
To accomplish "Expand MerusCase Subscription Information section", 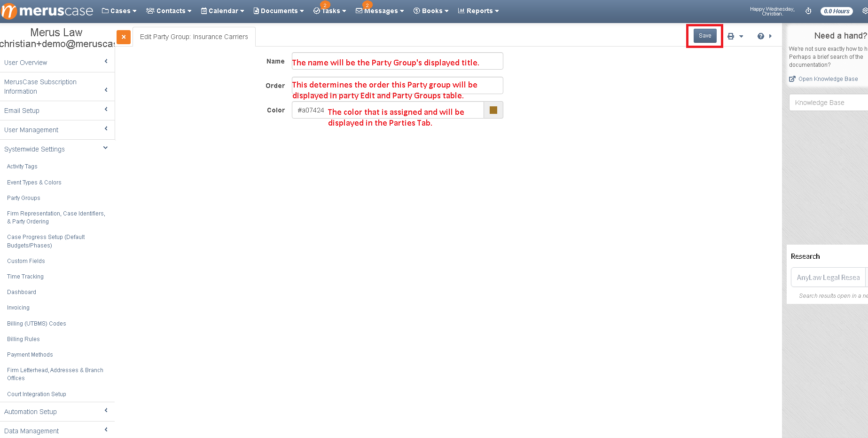I will [57, 87].
